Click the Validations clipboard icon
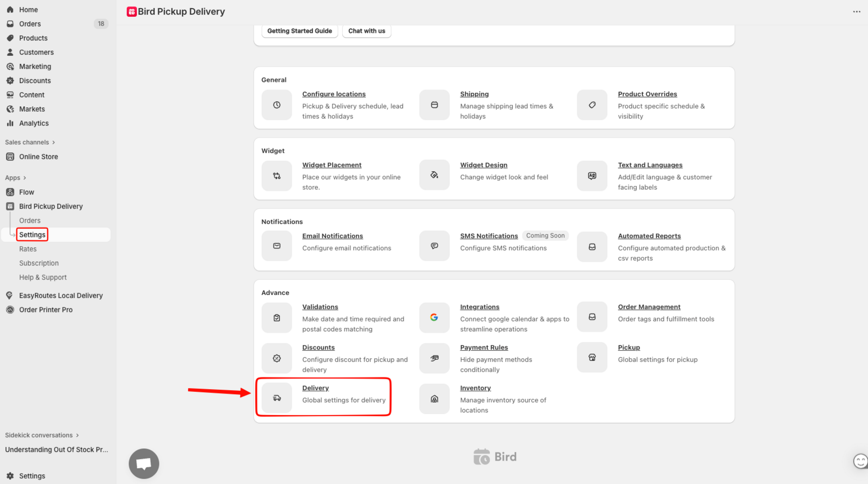 277,318
